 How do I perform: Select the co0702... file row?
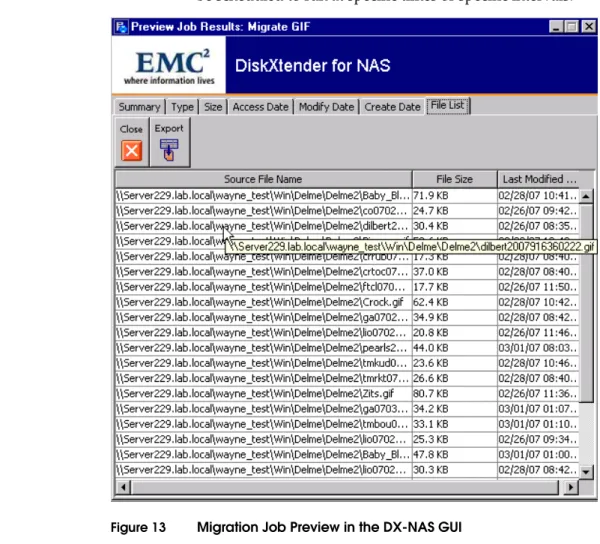pos(347,211)
